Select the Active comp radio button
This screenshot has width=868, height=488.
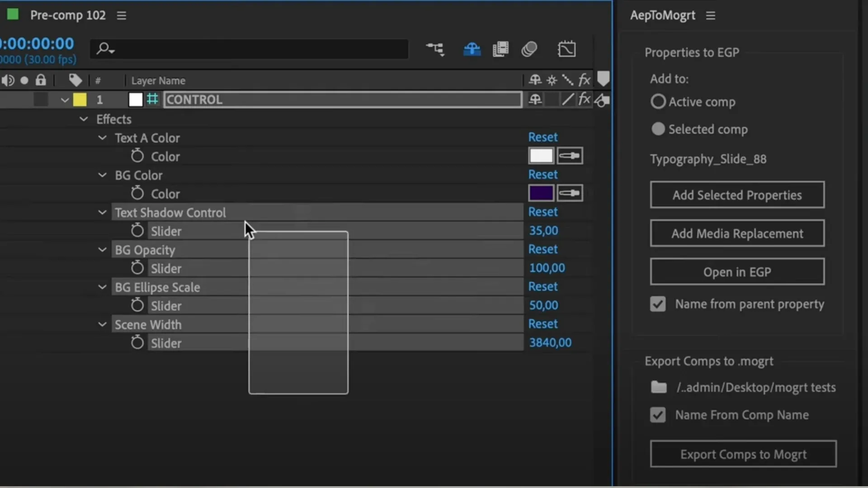[658, 102]
